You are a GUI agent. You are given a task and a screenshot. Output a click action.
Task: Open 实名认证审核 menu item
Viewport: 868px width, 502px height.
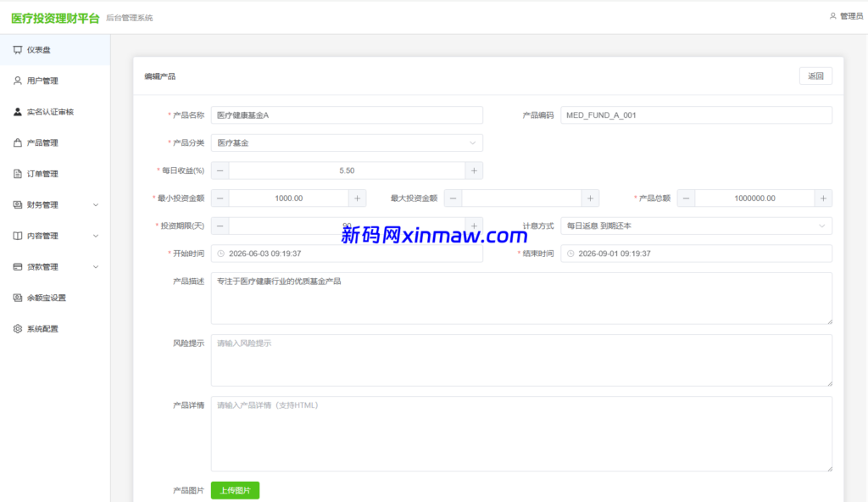tap(55, 112)
